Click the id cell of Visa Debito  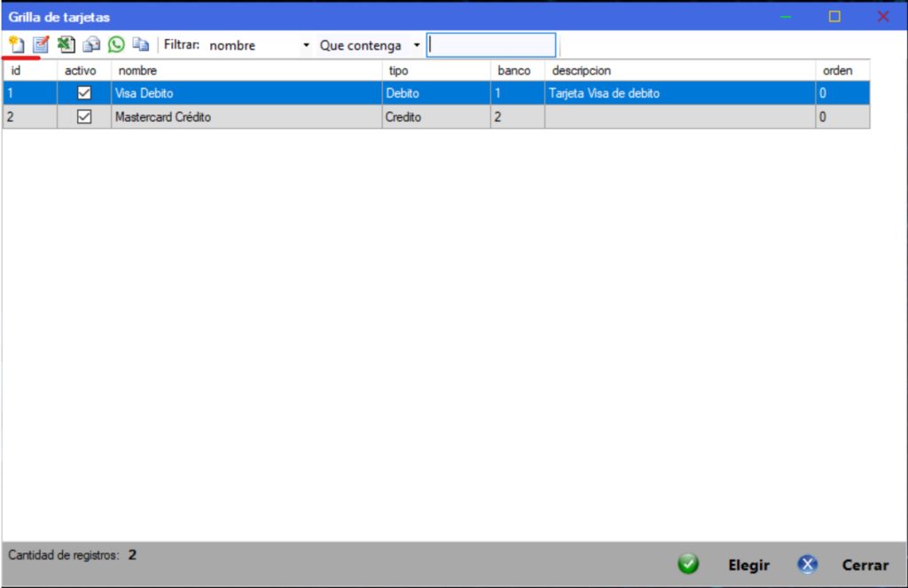pos(30,93)
